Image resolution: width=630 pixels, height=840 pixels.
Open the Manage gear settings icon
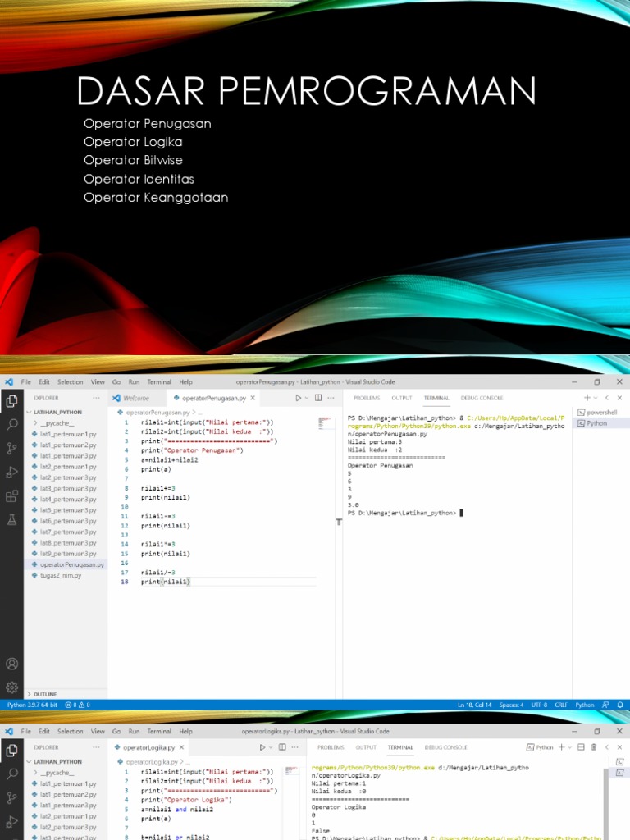pos(11,687)
